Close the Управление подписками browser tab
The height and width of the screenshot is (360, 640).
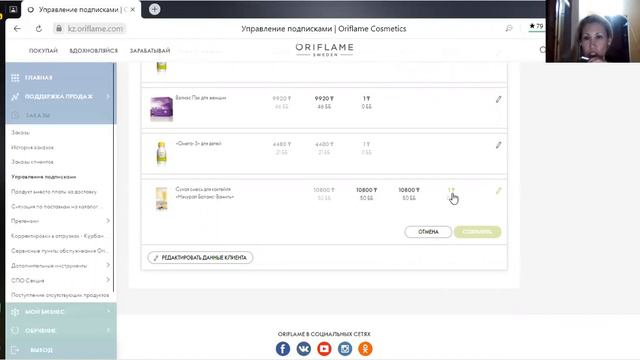click(133, 9)
